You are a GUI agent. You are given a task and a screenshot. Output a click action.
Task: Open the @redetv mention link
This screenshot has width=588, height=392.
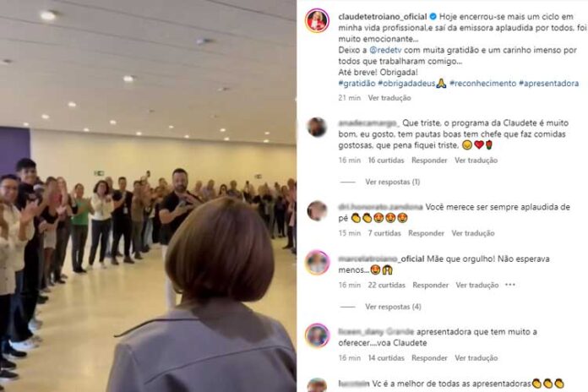(x=385, y=50)
